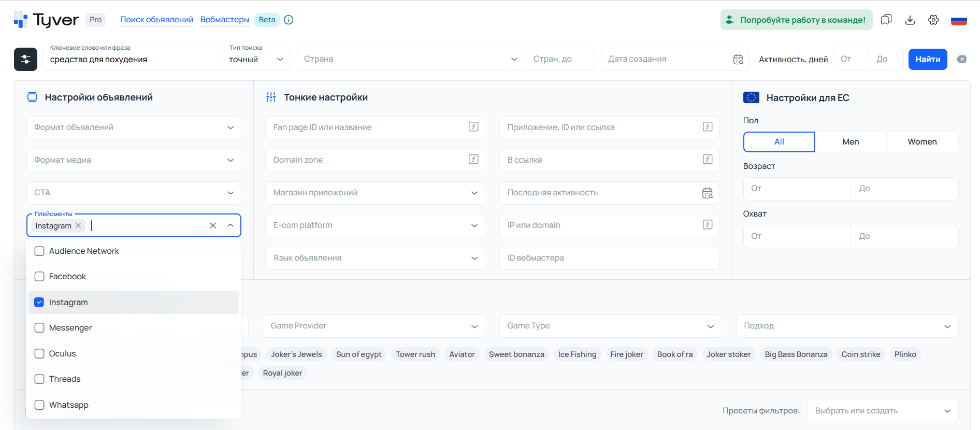980x430 pixels.
Task: Click the Найти search button
Action: 928,60
